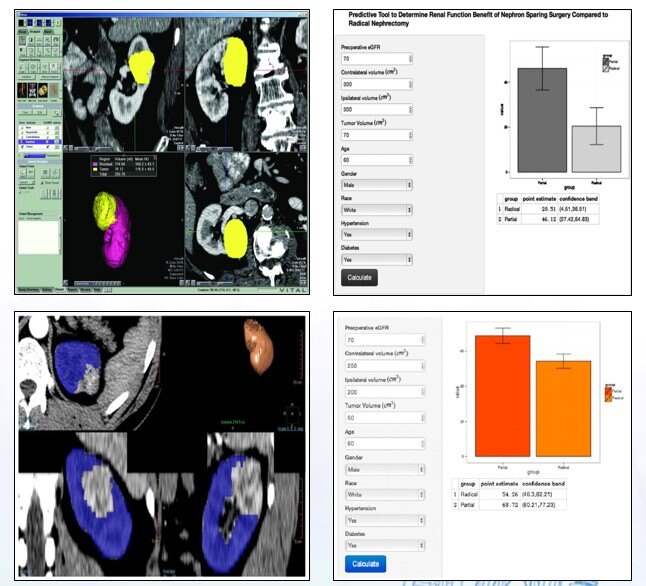Screen dimensions: 646x586
Task: Toggle the Show Vessel checkbox in Vitrea panel
Action: coord(44,183)
